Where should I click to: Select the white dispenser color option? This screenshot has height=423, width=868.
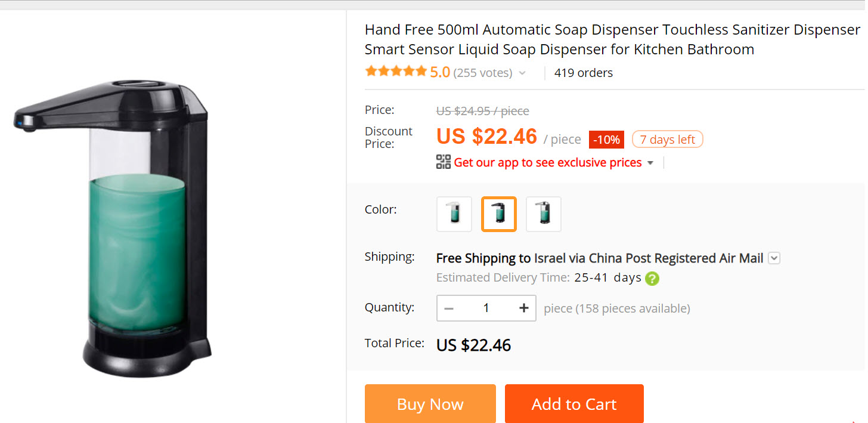(454, 214)
